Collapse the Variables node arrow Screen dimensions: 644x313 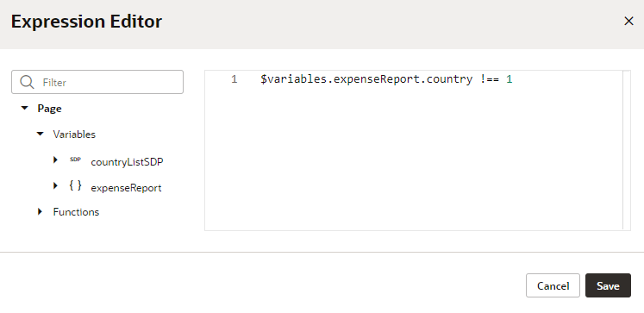(x=41, y=134)
